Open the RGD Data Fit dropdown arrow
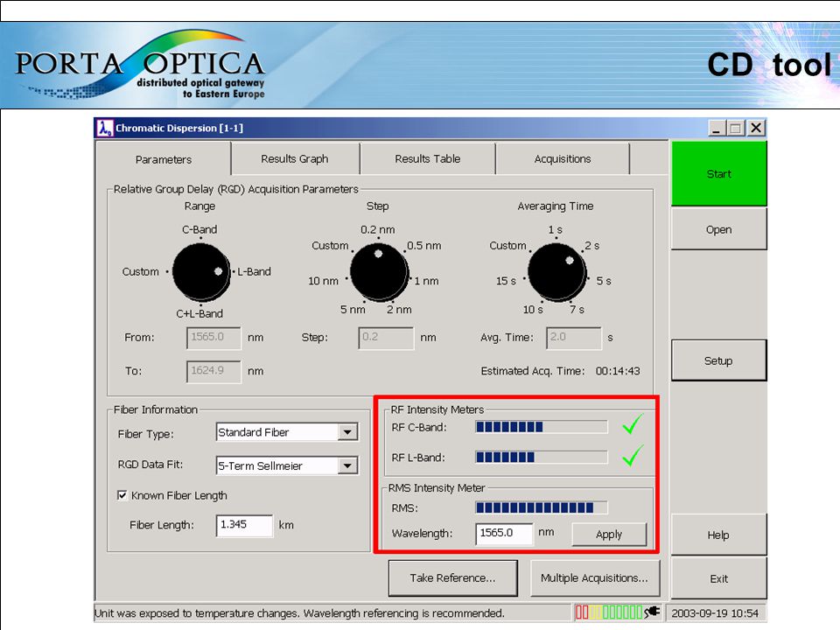Image resolution: width=840 pixels, height=630 pixels. coord(347,465)
